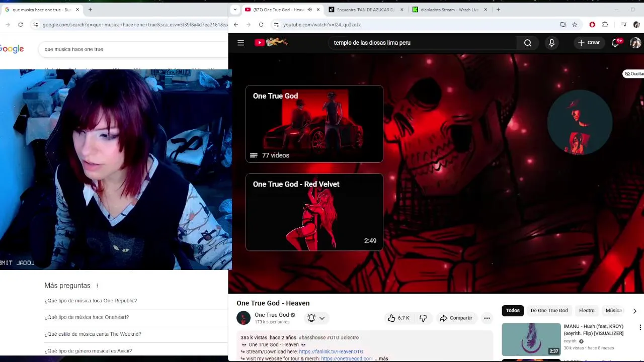The width and height of the screenshot is (644, 362).
Task: Open the tab search dropdown arrow
Action: pyautogui.click(x=235, y=10)
